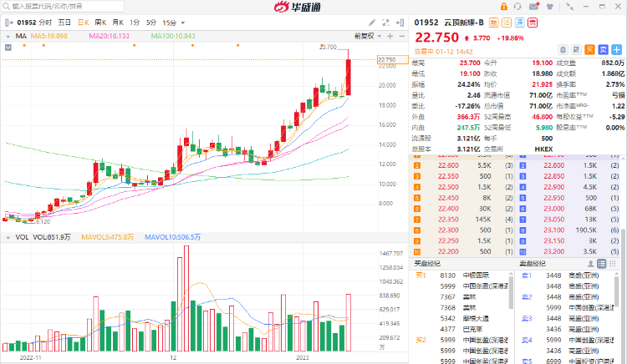Click the buy broker list scrollbar
Viewport: 627px width, 364px height.
pos(511,291)
